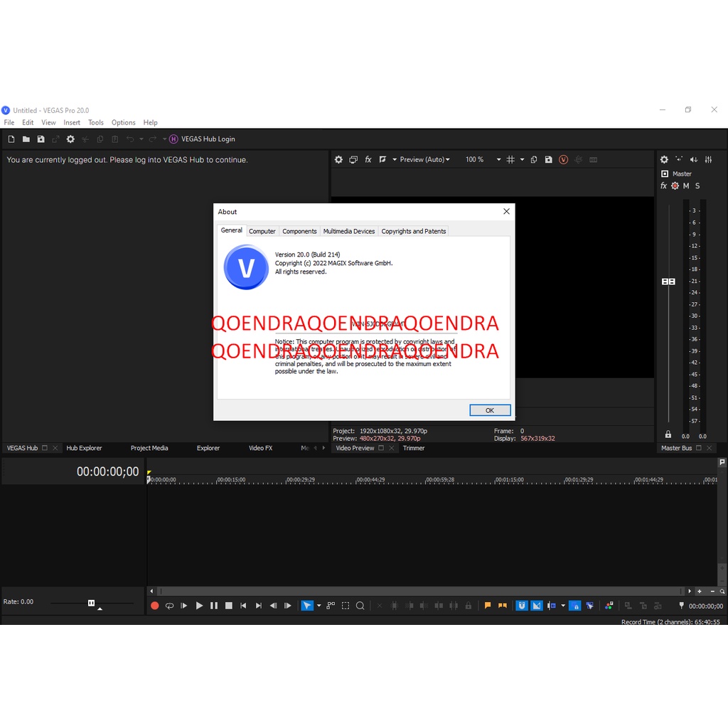
Task: Click the Insert Marker flag icon
Action: 488,606
